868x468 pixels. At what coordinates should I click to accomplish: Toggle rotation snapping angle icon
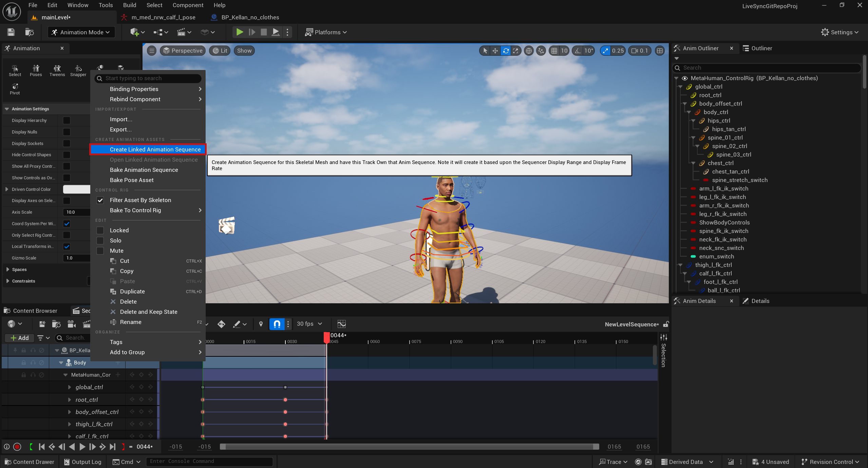coord(578,51)
